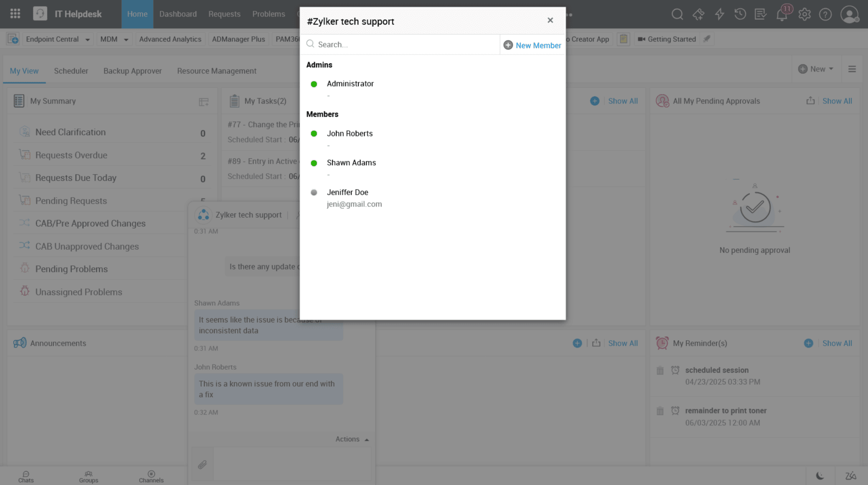Screen dimensions: 868x485
Task: Toggle dark mode with the moon icon
Action: pos(820,475)
